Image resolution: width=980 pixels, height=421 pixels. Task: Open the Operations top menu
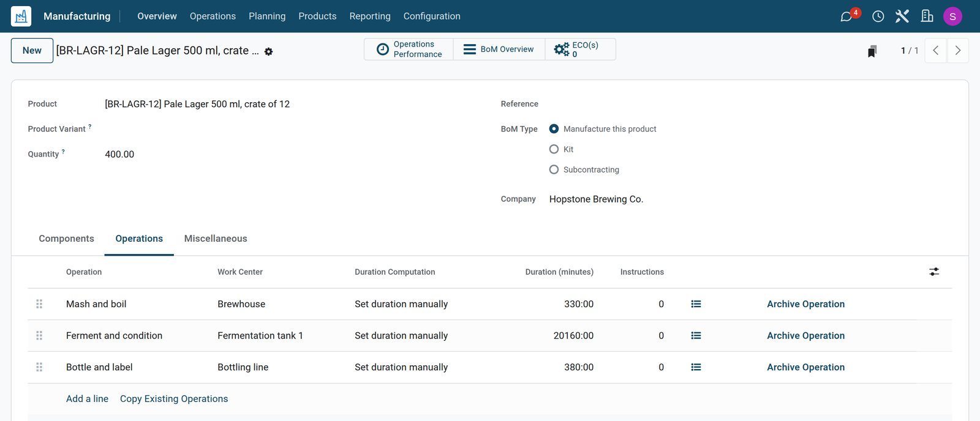[x=213, y=17]
